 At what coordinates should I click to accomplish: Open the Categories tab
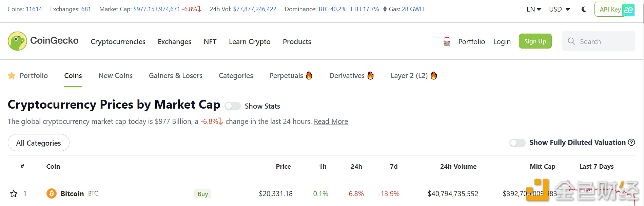pos(236,75)
